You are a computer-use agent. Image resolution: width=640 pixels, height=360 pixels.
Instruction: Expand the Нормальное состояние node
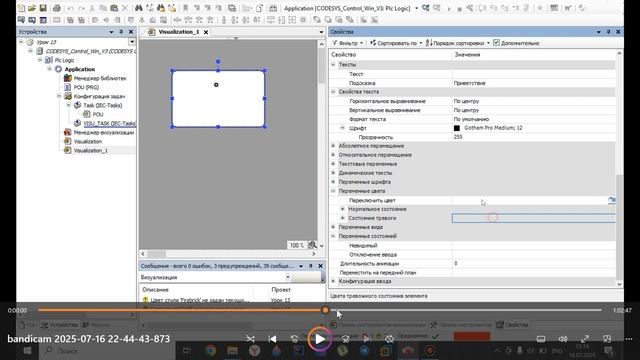pyautogui.click(x=342, y=209)
